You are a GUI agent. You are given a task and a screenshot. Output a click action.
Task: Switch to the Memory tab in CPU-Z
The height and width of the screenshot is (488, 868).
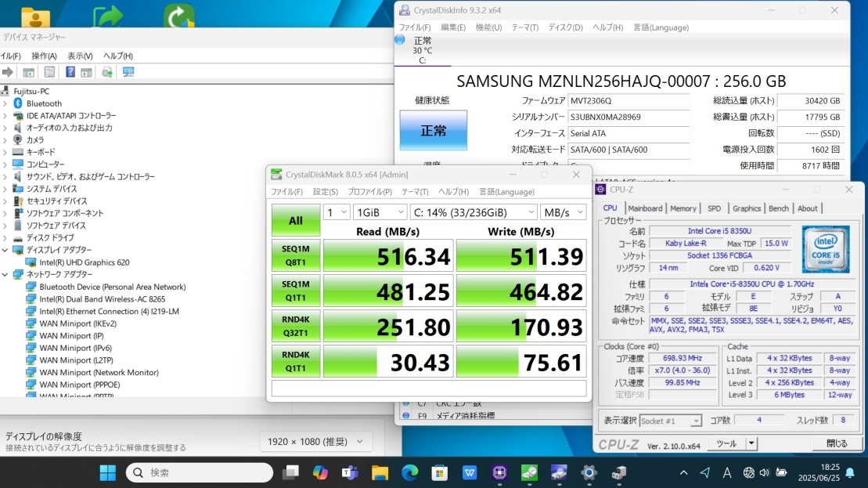click(x=683, y=208)
